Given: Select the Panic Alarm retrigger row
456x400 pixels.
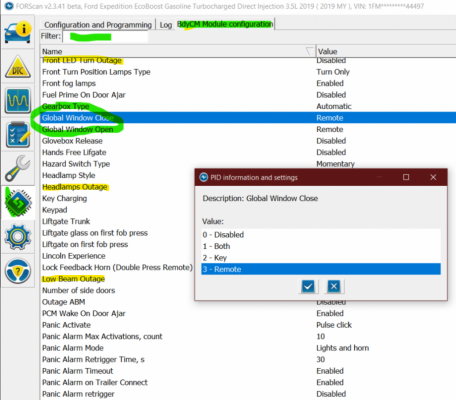Looking at the screenshot, I should point(248,394).
